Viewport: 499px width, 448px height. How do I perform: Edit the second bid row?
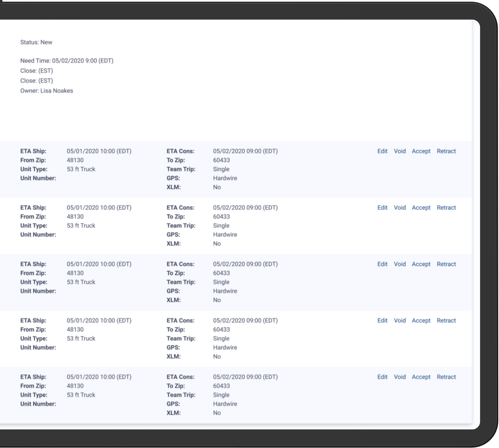382,208
